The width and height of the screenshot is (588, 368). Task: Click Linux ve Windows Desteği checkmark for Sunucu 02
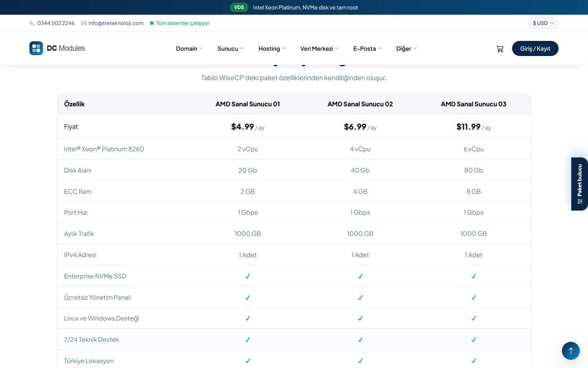coord(360,319)
